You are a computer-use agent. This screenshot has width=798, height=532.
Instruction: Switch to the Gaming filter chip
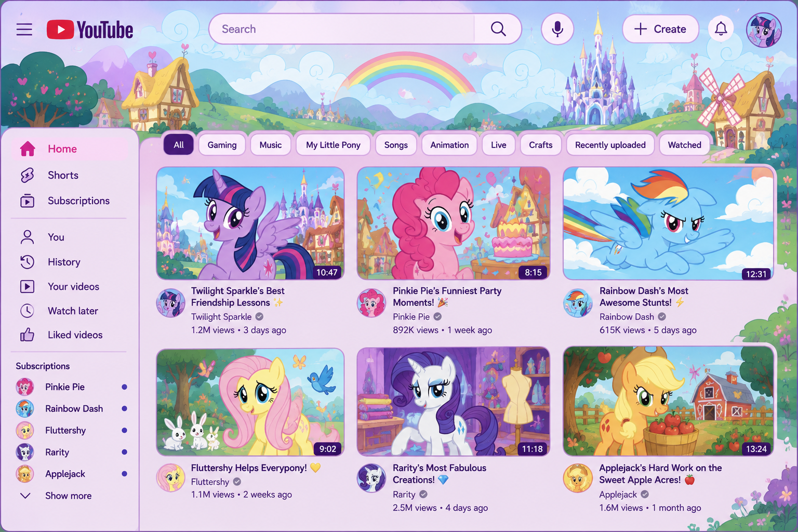pos(222,145)
